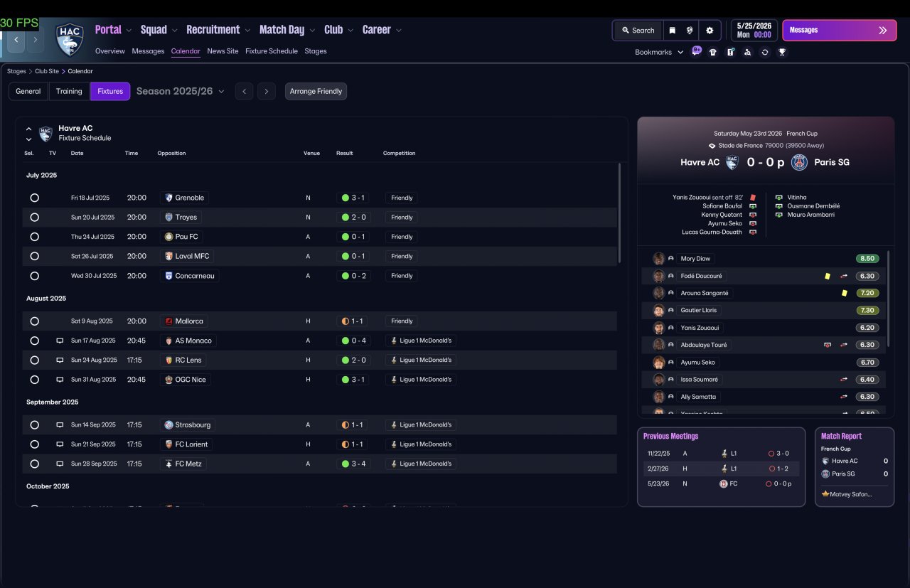The width and height of the screenshot is (910, 588).
Task: Open the player search scouting icon
Action: coord(747,52)
